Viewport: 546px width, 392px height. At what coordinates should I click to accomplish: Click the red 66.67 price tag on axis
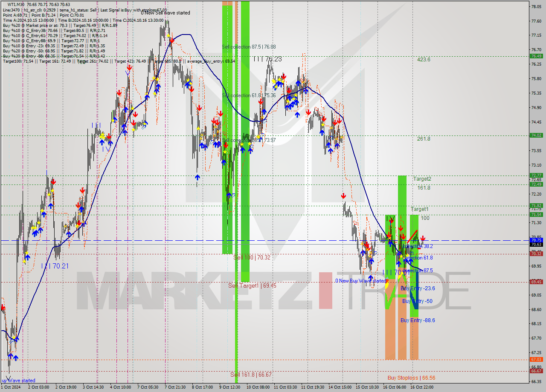point(536,371)
